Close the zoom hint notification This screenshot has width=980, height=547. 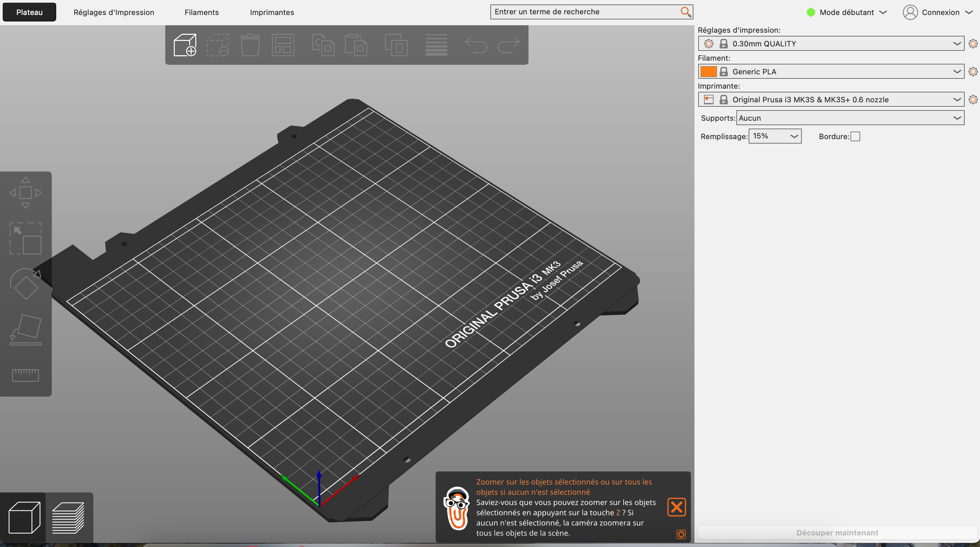(676, 507)
